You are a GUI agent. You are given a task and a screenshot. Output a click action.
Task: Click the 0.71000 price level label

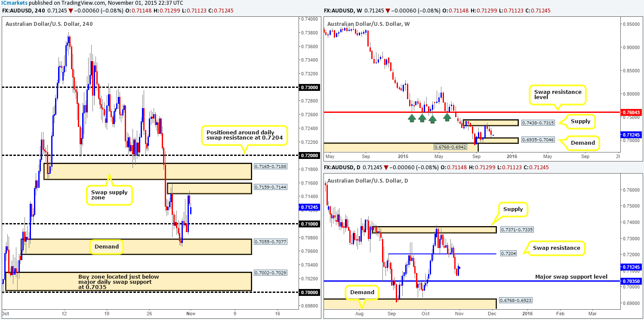pos(309,224)
